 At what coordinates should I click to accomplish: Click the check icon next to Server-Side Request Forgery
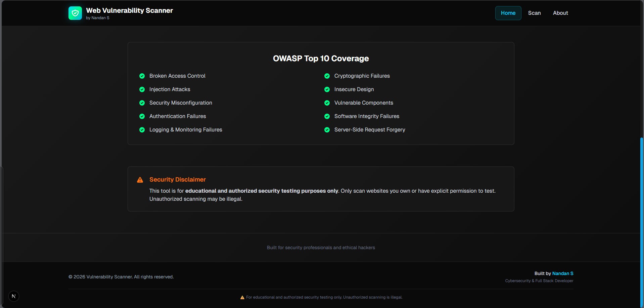[327, 130]
